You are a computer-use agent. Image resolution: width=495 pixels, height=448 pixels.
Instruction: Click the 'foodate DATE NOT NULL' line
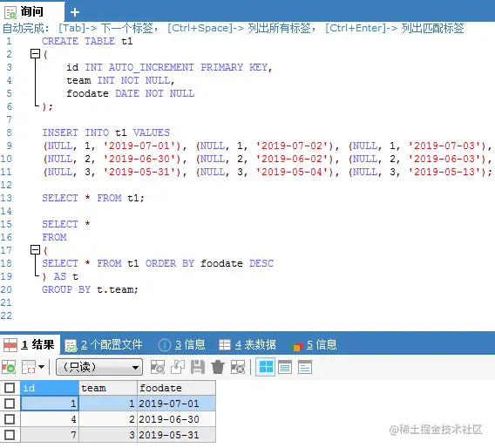(x=131, y=93)
